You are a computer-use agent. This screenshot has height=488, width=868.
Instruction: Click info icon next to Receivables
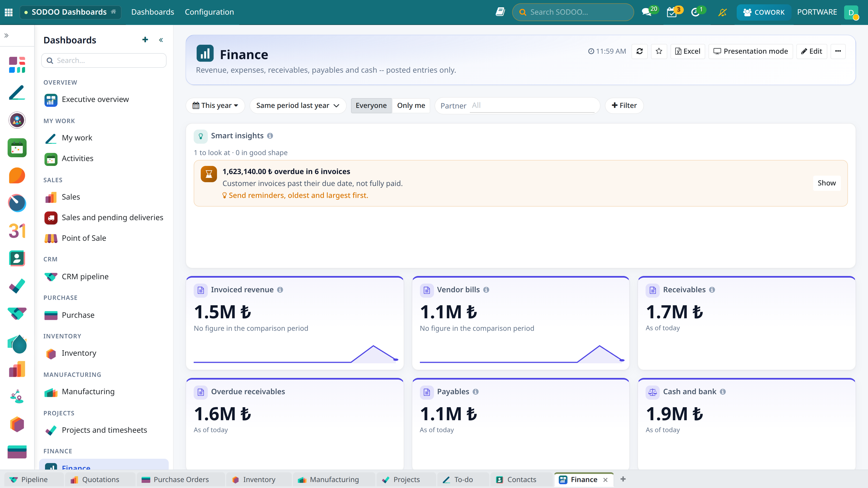(x=712, y=290)
